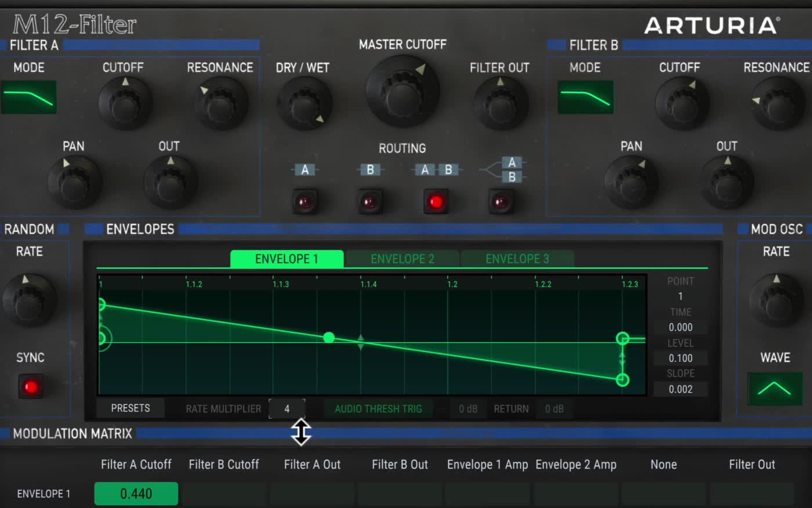Image resolution: width=812 pixels, height=508 pixels.
Task: Open Filter A Out destination column
Action: tap(312, 465)
